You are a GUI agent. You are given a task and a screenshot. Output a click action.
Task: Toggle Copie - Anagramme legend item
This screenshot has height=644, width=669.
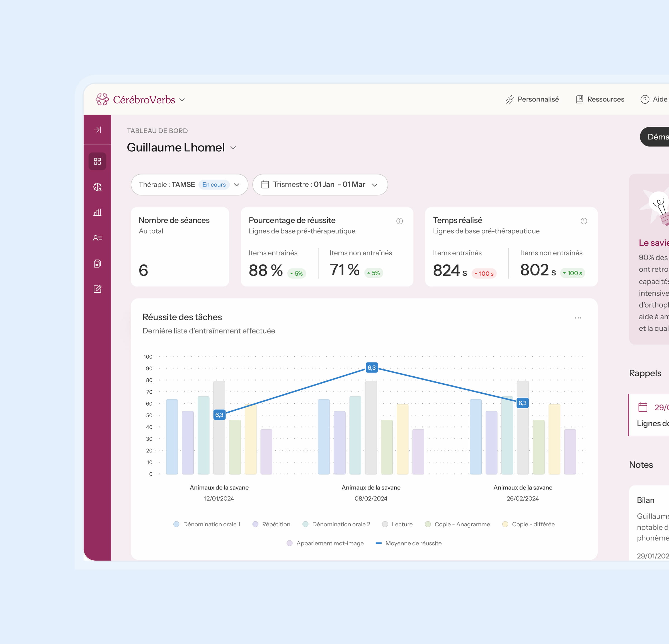point(457,524)
